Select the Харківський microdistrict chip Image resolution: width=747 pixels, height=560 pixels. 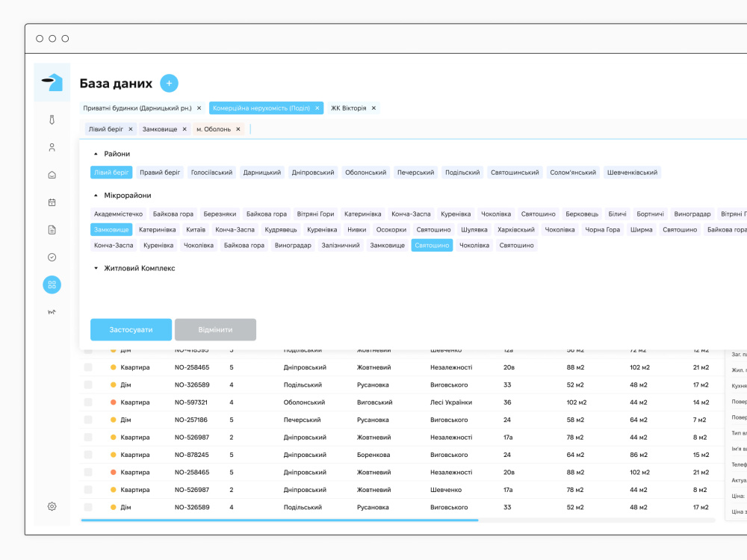[516, 229]
